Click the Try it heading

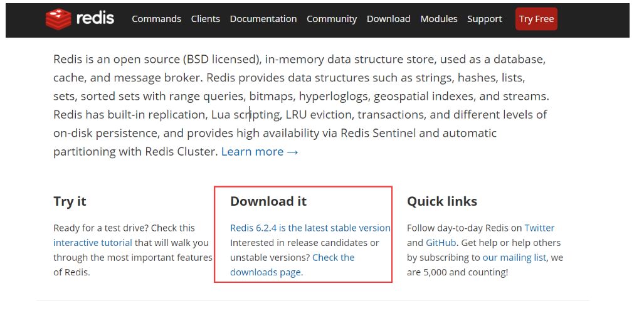click(70, 201)
